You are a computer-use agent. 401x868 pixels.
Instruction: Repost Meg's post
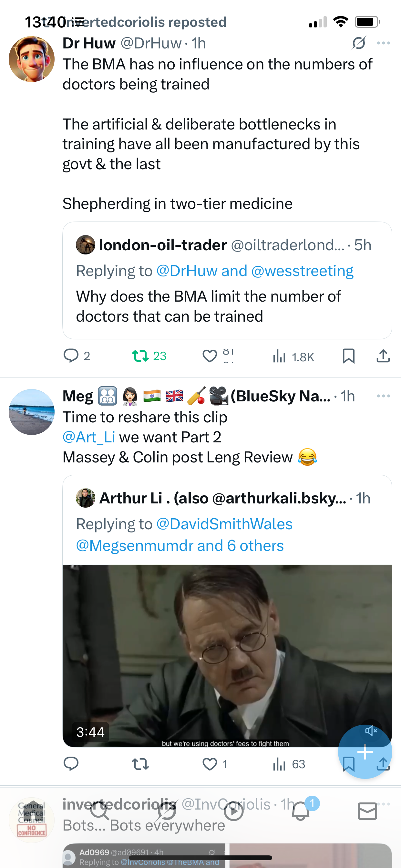tap(140, 764)
